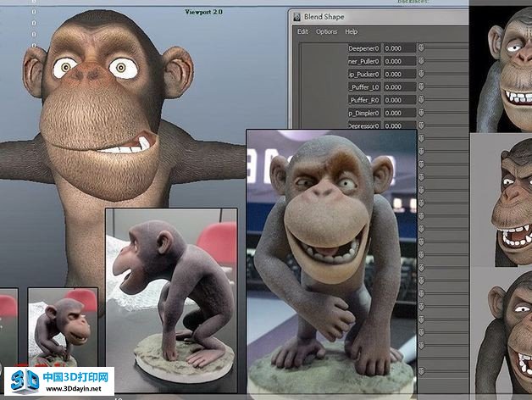
Task: Click the Depressor0 slider handle
Action: pos(421,125)
